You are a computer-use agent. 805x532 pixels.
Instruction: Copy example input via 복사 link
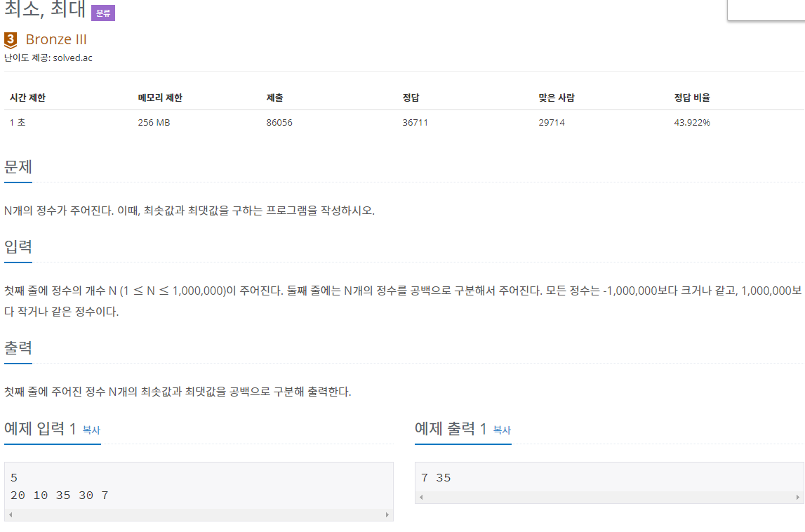[x=91, y=430]
